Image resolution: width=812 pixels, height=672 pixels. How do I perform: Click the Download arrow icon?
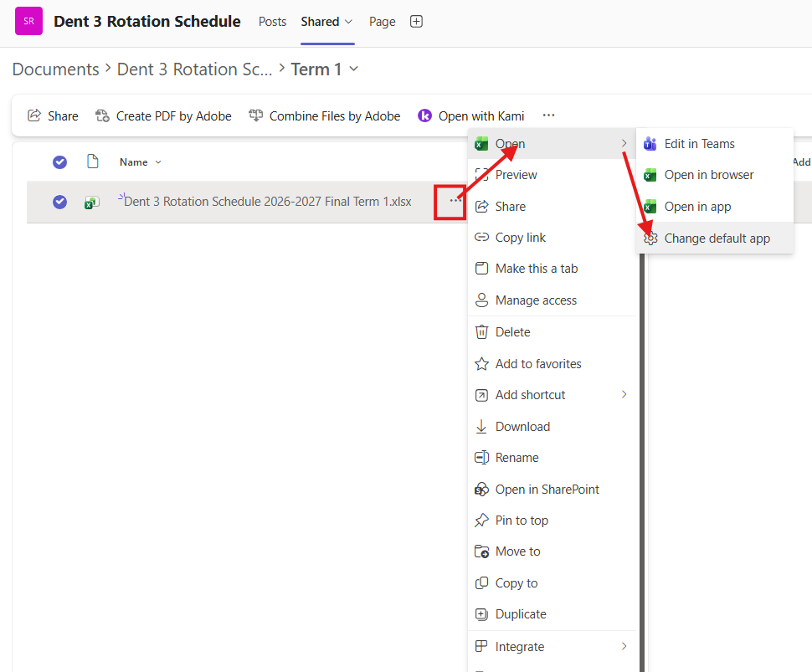coord(481,427)
